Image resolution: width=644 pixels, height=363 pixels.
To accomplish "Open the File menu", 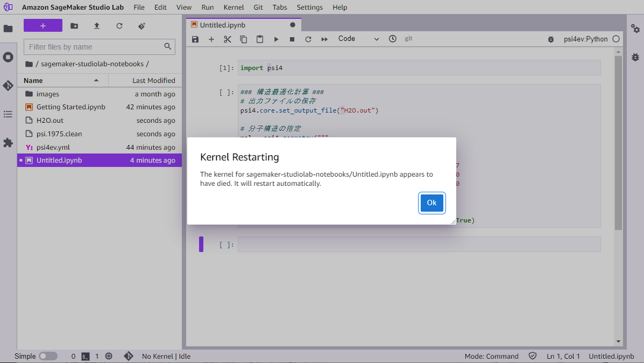I will pos(139,8).
